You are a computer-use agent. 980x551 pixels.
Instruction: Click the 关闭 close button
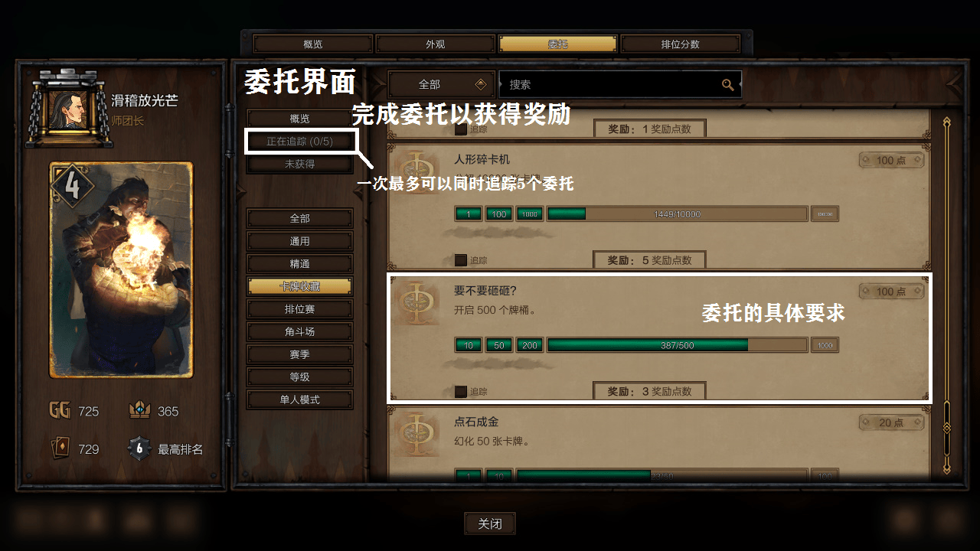(x=490, y=524)
